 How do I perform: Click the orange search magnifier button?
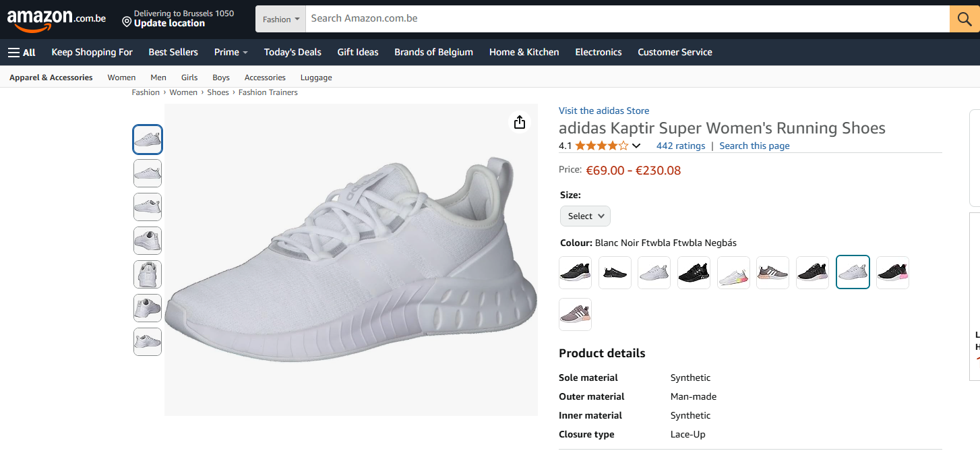click(x=964, y=19)
